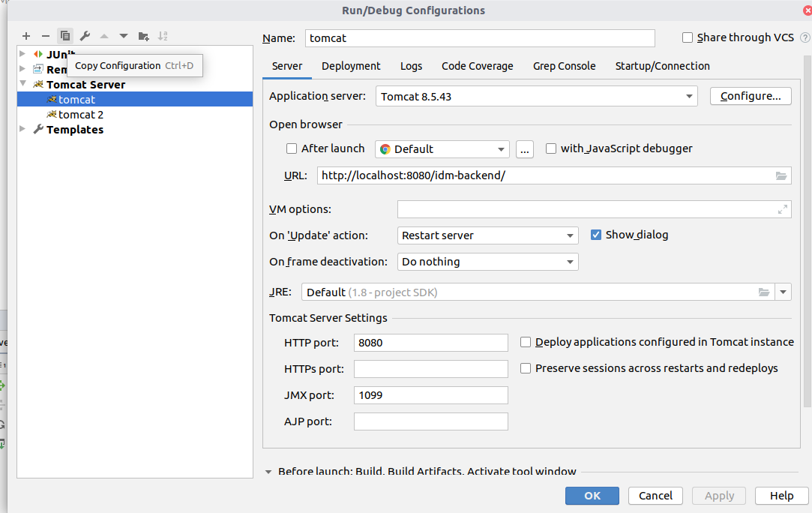Click the Tomcat Server cat icon
The height and width of the screenshot is (513, 812).
tap(37, 84)
